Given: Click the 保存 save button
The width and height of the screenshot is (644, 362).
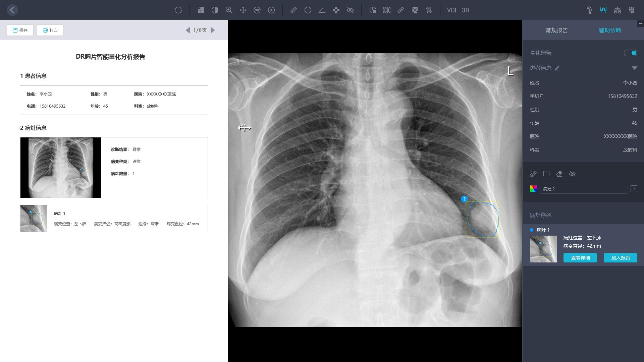Looking at the screenshot, I should coord(20,30).
